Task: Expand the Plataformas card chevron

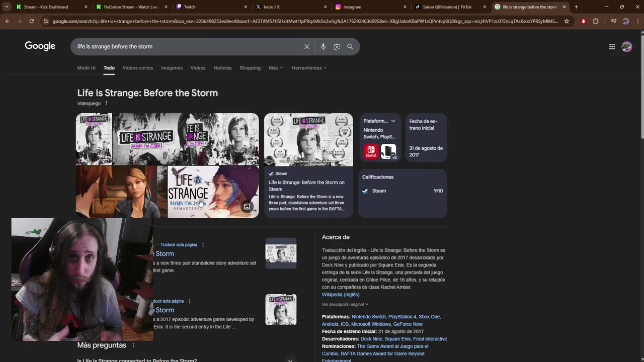Action: [393, 121]
